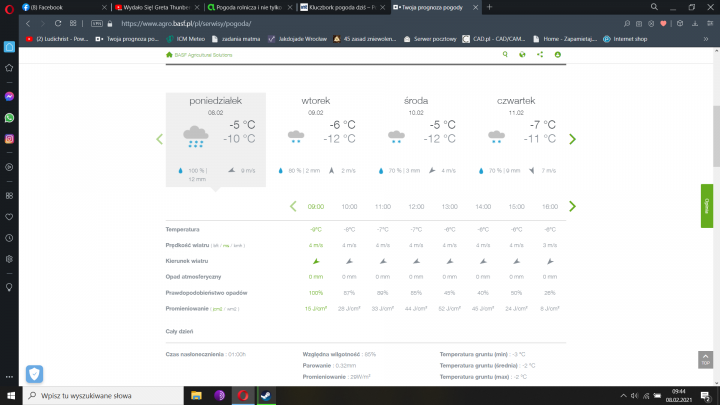This screenshot has height=405, width=720.
Task: Open downloads icon in address bar
Action: pos(695,23)
